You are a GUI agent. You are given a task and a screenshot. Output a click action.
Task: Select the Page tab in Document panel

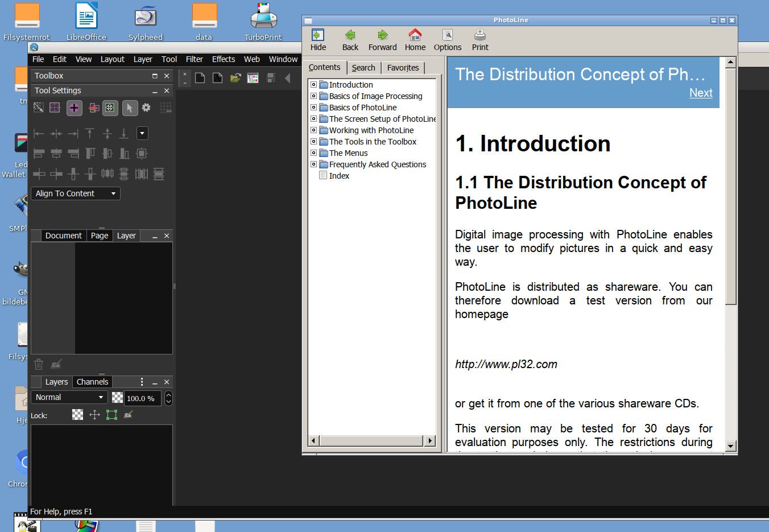[x=100, y=236]
